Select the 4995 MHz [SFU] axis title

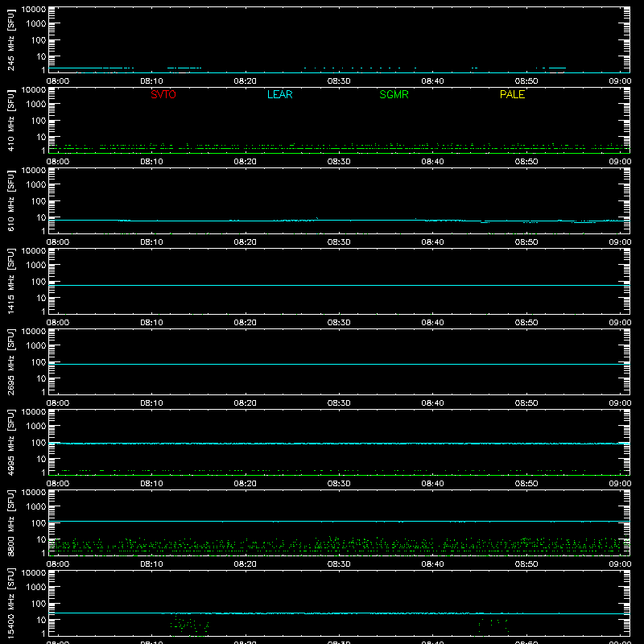[10, 443]
